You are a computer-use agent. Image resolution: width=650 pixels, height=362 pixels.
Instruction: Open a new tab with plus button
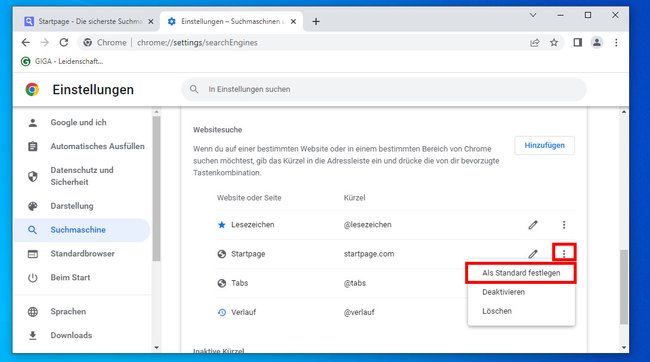[x=316, y=21]
